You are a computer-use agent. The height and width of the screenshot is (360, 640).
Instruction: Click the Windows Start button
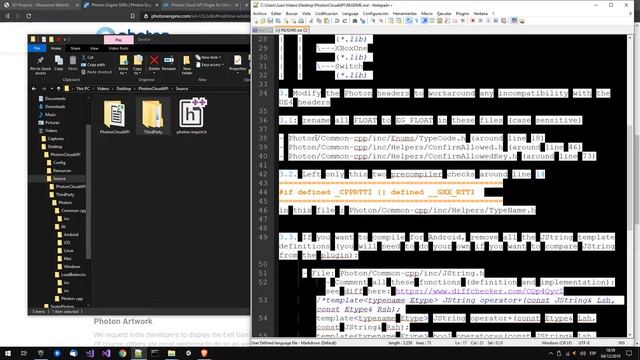[x=8, y=353]
